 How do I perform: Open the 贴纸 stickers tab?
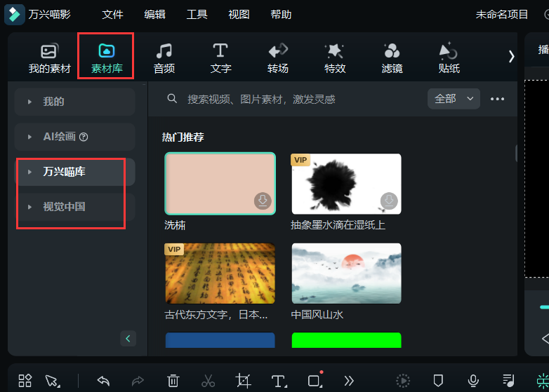pyautogui.click(x=449, y=58)
